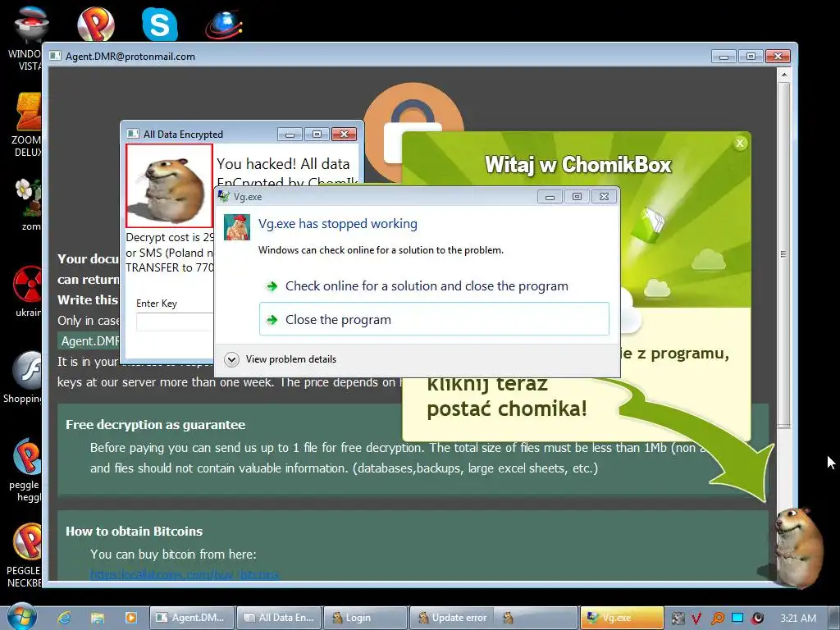
Task: Click the round dark red tray icon
Action: 757,619
